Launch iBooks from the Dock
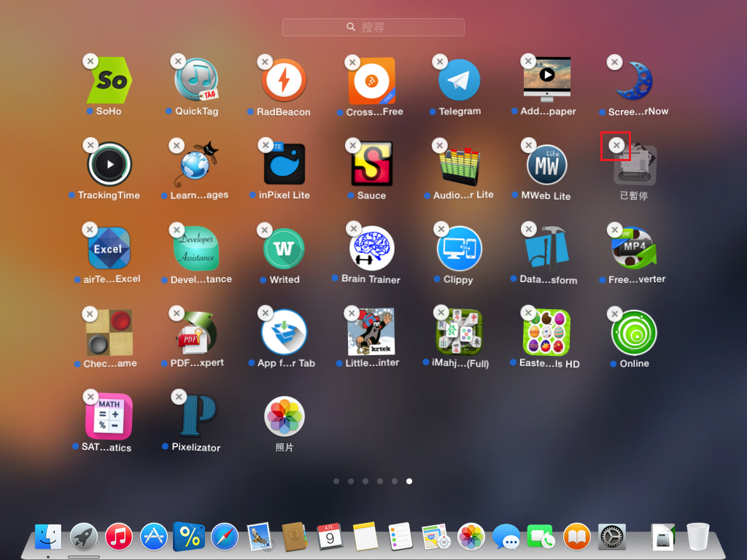 576,537
